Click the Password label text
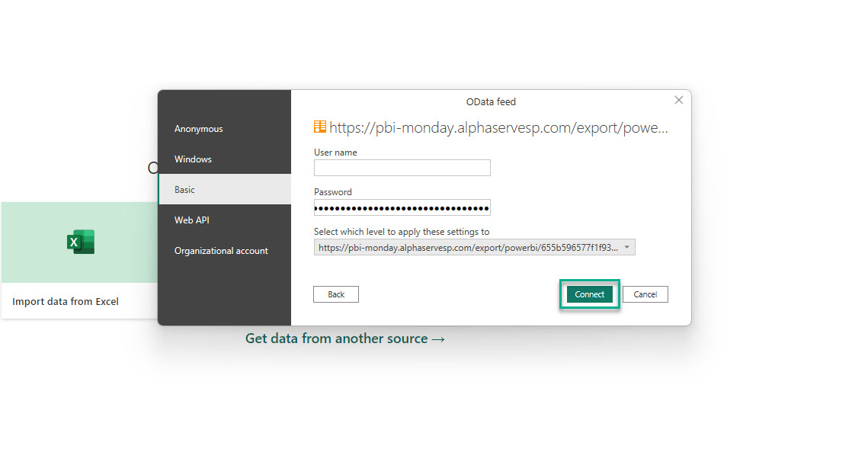This screenshot has height=459, width=868. tap(333, 192)
